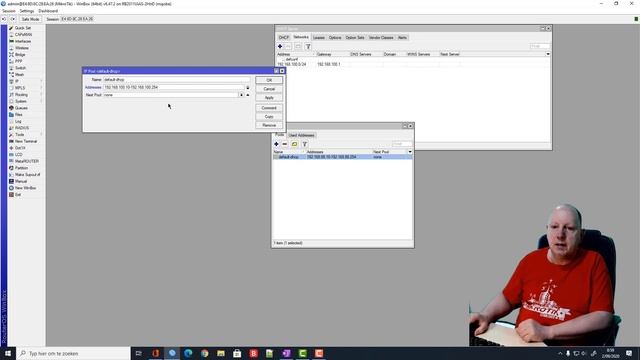Screen dimensions: 640x360
Task: Open Dot1X in sidebar
Action: tap(20, 148)
